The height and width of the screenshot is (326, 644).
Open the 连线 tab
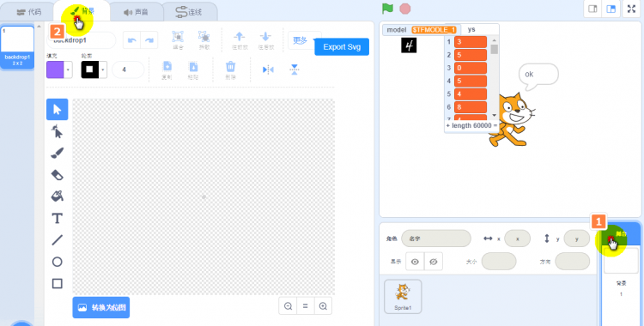pos(190,12)
